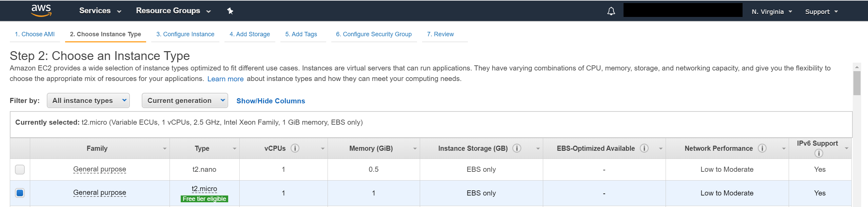The image size is (868, 207).
Task: Click the pin shortcut icon in navbar
Action: coord(230,11)
